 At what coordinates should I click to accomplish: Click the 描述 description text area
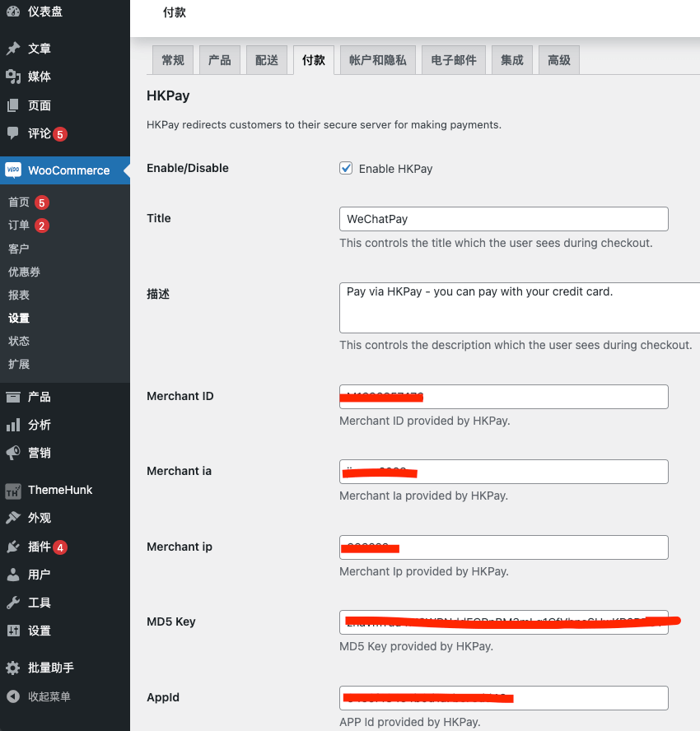[x=520, y=307]
